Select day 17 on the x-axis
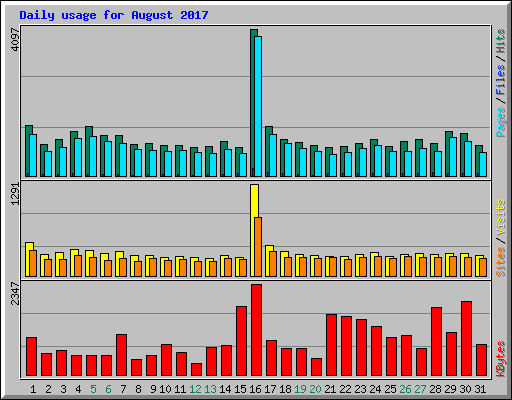The width and height of the screenshot is (512, 400). tap(270, 389)
